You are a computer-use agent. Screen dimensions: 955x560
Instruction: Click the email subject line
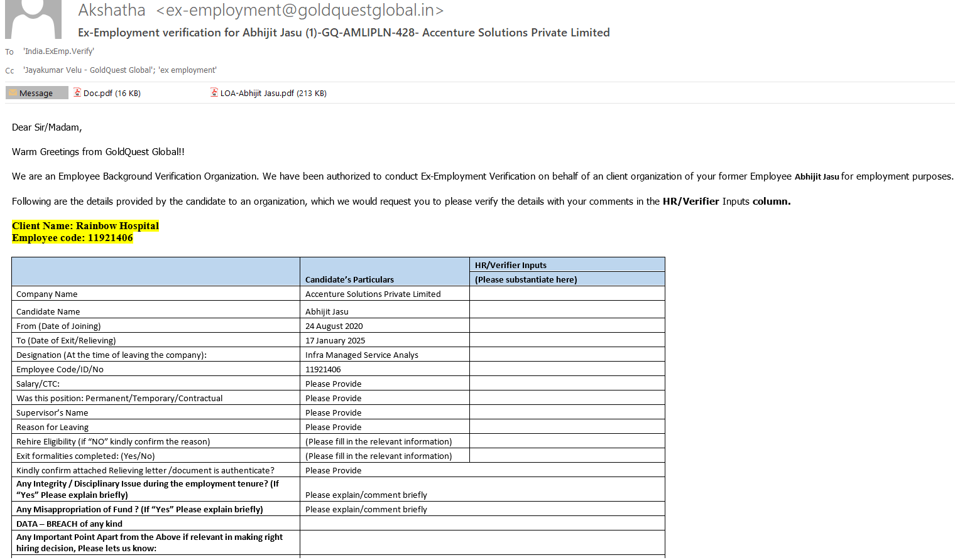click(344, 33)
